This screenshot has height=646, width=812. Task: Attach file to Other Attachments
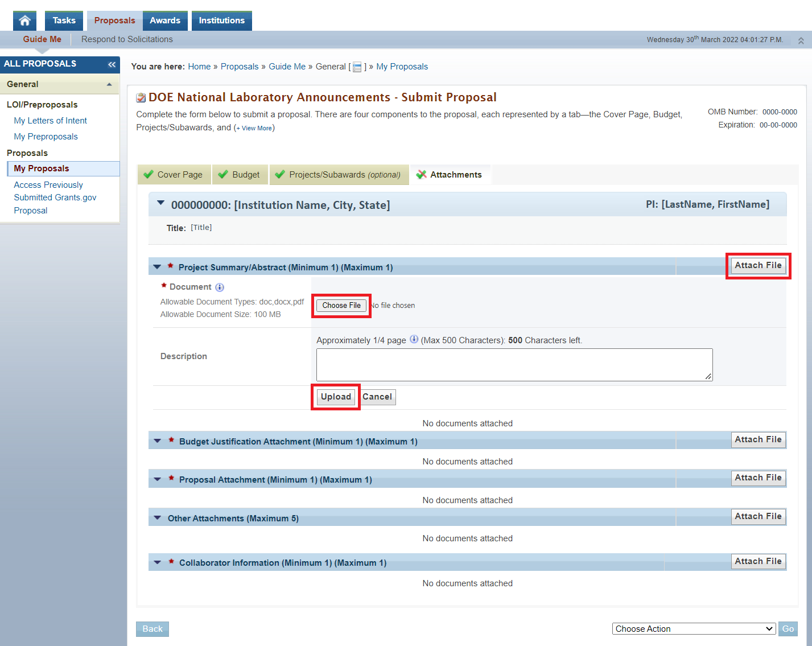758,516
